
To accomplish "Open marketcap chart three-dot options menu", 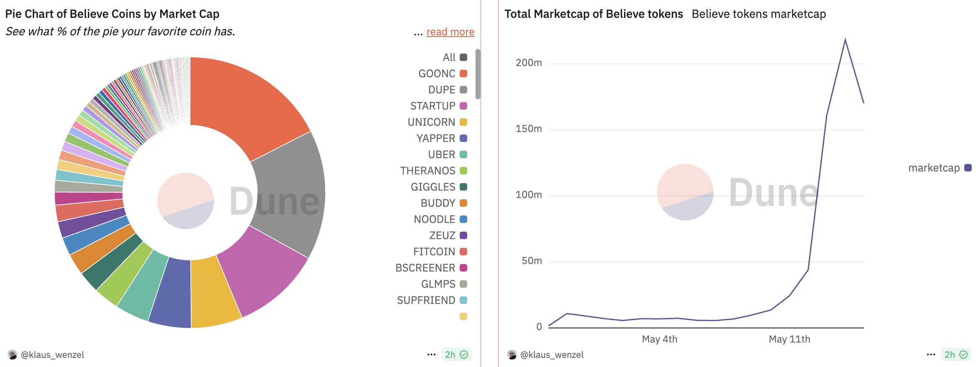I will click(931, 355).
